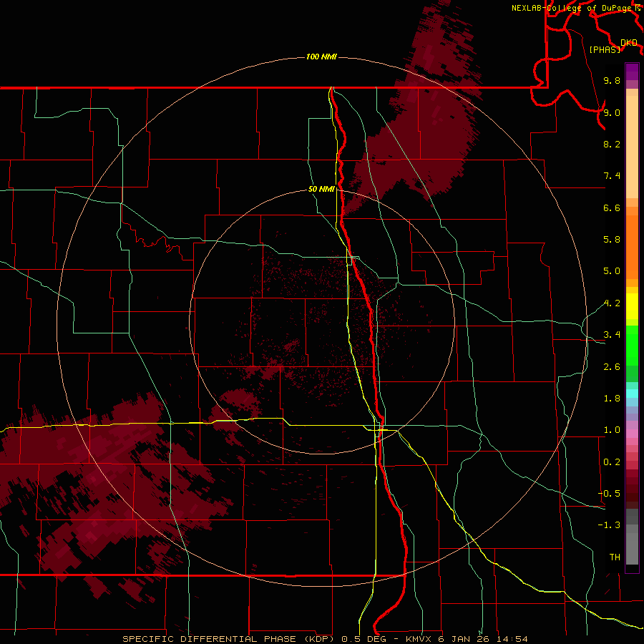
Task: Click the 6.6 scale value
Action: [612, 208]
